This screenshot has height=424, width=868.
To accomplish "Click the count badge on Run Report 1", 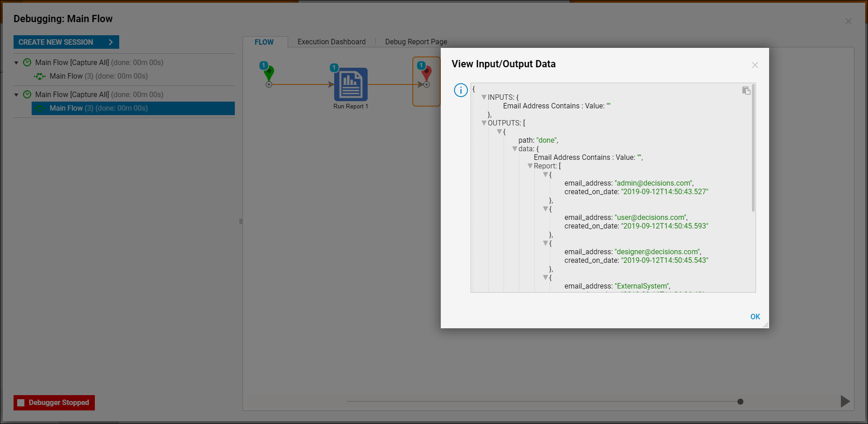I will pyautogui.click(x=334, y=68).
